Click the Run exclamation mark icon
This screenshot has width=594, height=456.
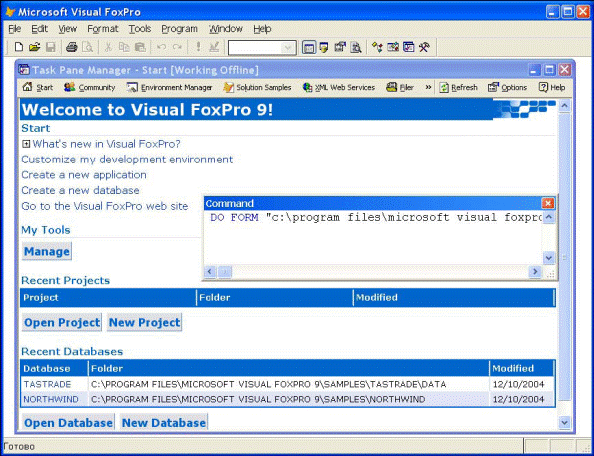[198, 47]
